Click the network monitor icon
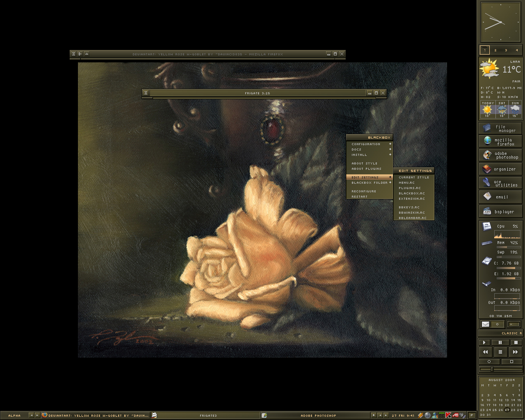Image resolution: width=525 pixels, height=420 pixels. [x=486, y=283]
